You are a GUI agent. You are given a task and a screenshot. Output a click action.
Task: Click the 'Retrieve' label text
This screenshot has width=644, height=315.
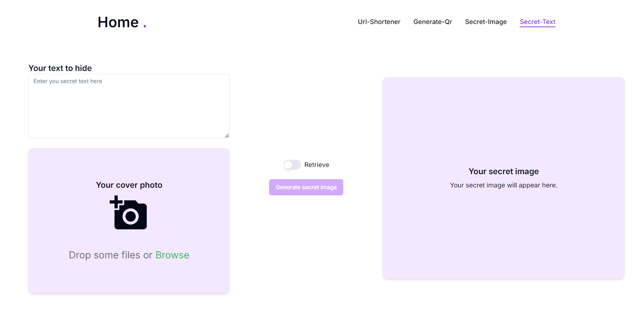click(317, 165)
